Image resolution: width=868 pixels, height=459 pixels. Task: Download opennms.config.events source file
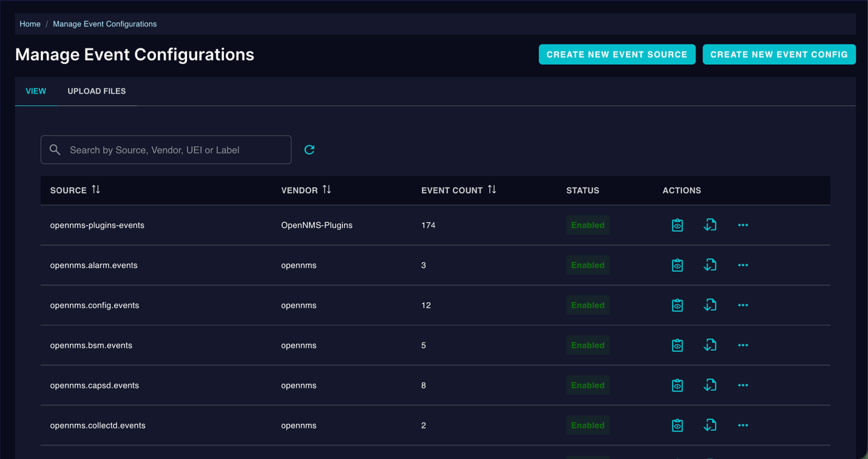(x=710, y=305)
